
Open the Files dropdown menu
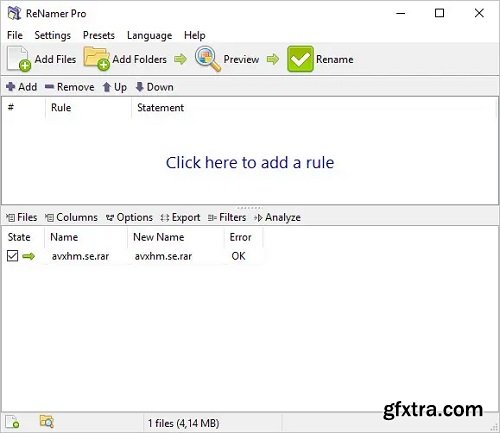pos(22,217)
